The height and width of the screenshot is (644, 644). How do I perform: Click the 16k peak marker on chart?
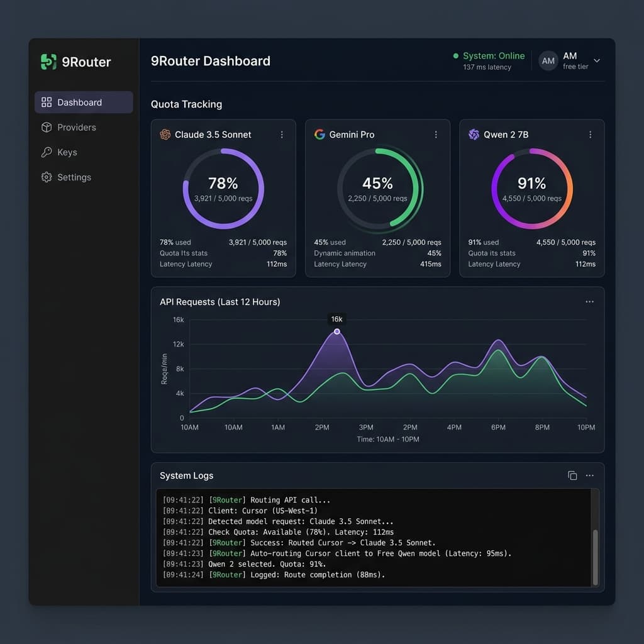[x=337, y=331]
